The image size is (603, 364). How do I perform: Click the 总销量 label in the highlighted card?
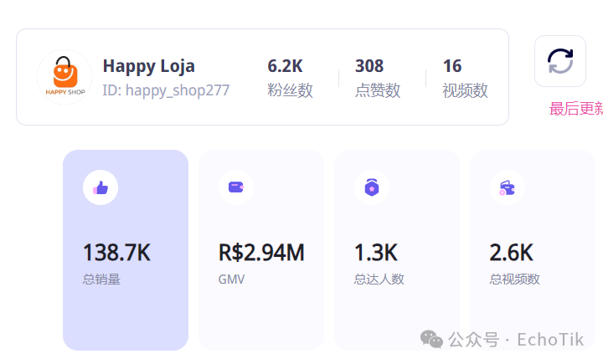tap(101, 279)
